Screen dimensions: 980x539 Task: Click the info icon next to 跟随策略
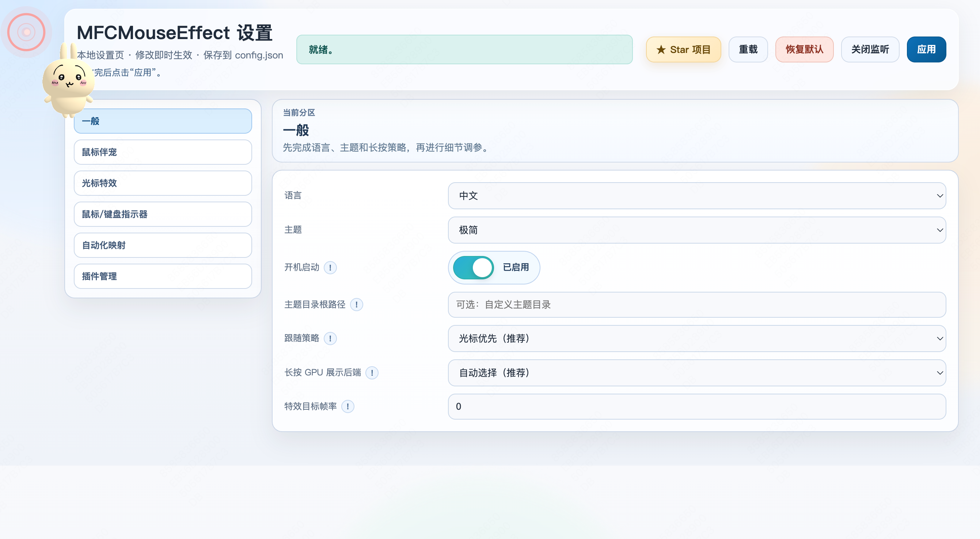(x=330, y=338)
